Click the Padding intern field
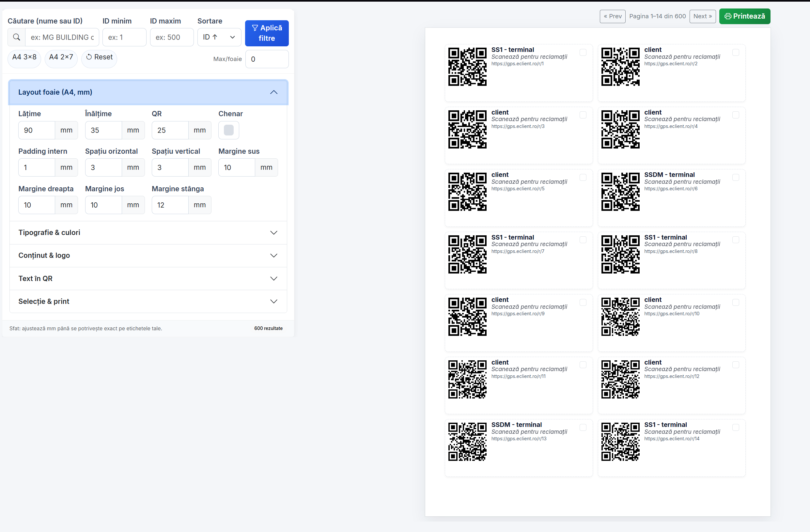 pos(37,167)
